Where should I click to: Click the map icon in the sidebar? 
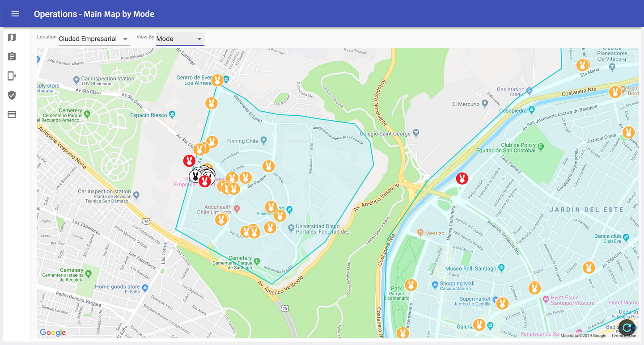[12, 38]
